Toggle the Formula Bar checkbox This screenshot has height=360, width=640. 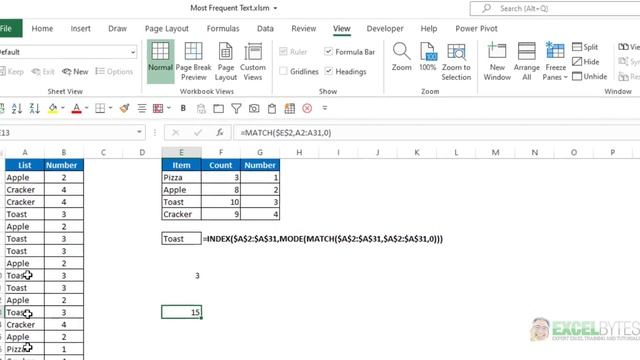coord(328,51)
